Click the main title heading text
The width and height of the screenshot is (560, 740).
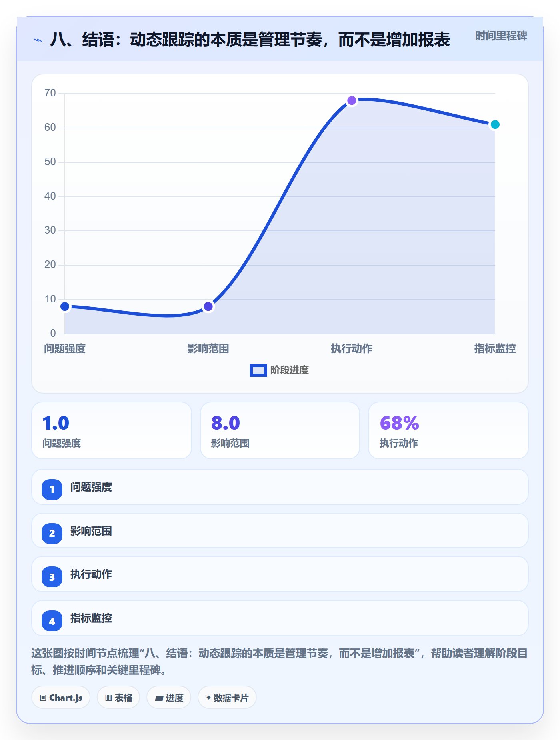click(250, 40)
